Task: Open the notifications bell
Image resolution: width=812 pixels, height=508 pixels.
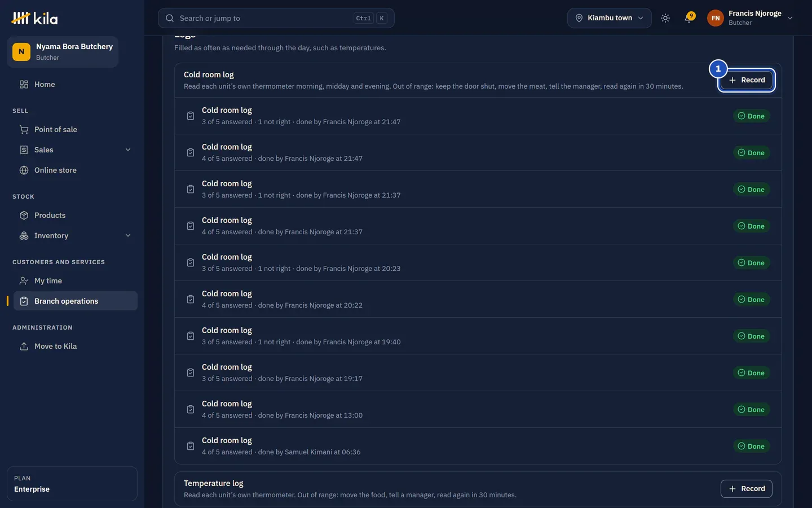Action: (x=689, y=18)
